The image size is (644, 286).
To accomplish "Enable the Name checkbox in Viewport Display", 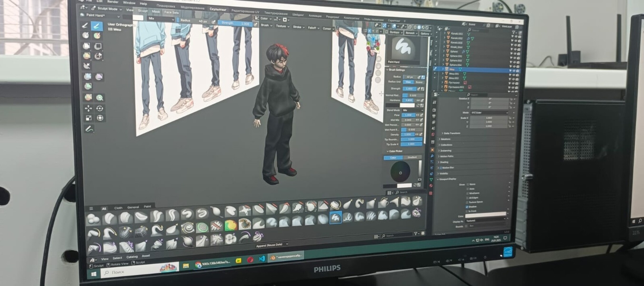I will click(x=468, y=184).
